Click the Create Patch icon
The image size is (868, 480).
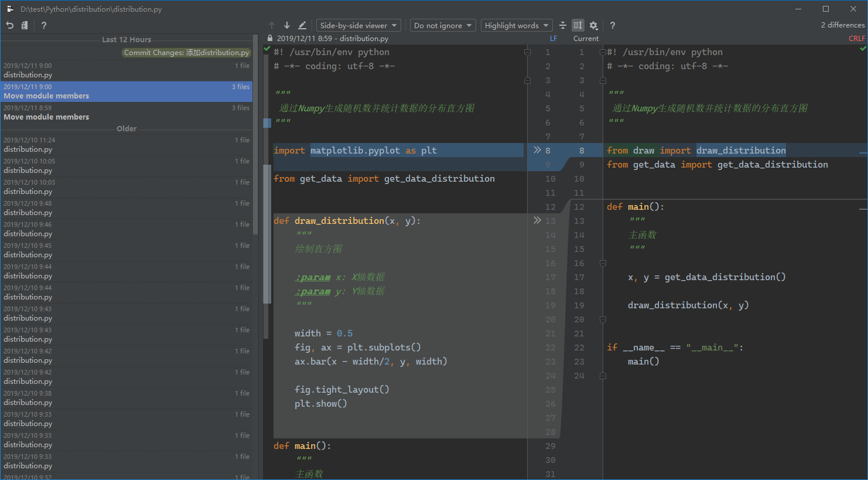25,25
